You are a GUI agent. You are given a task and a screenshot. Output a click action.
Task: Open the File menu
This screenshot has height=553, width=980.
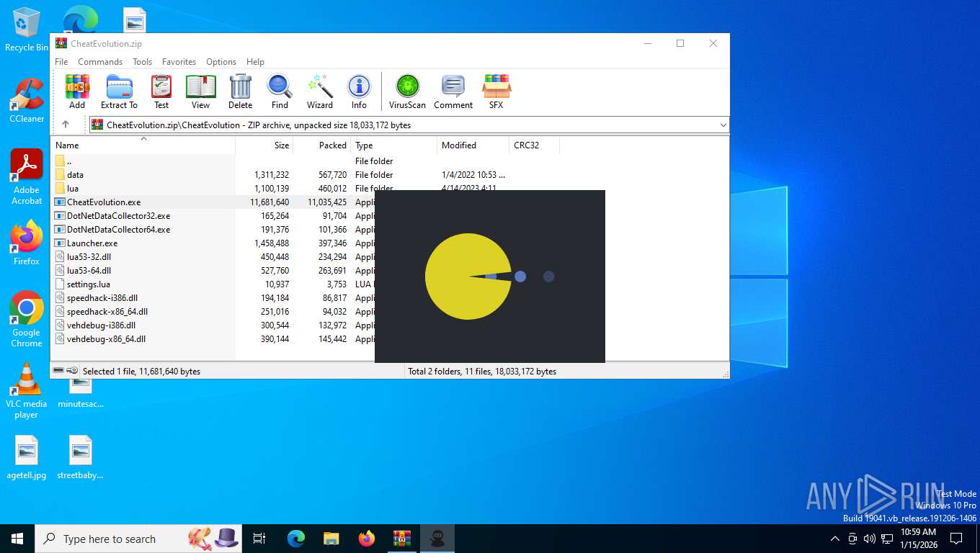tap(61, 62)
